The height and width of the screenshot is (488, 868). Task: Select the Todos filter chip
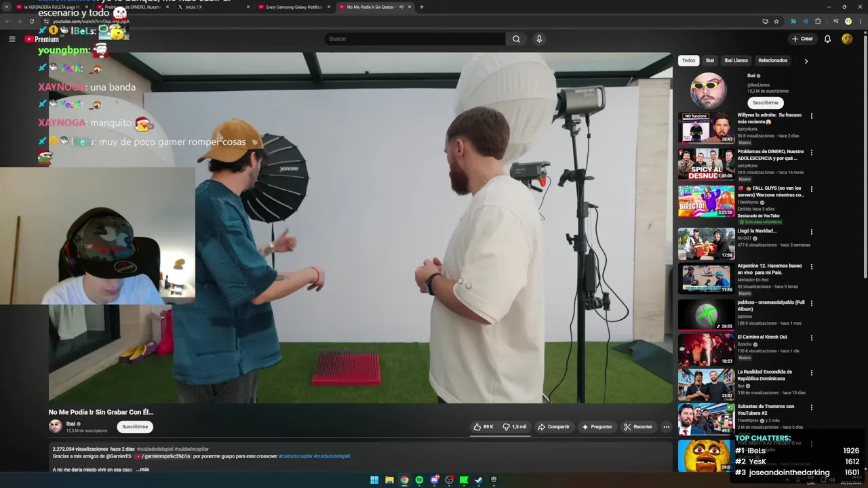coord(688,60)
